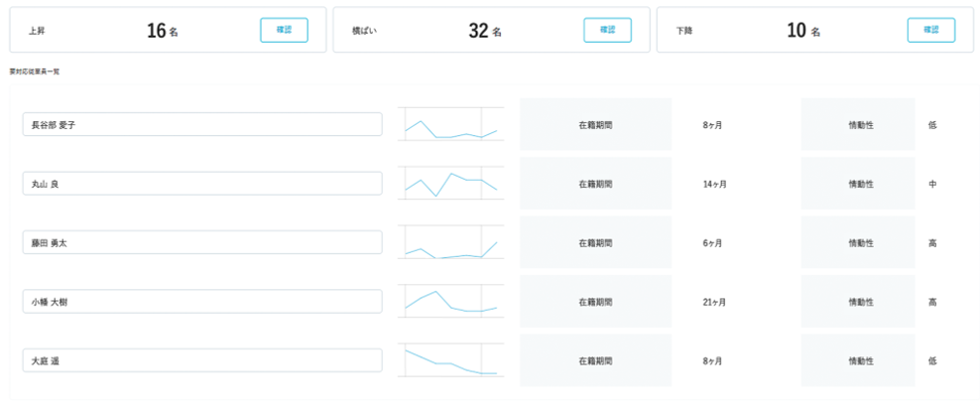This screenshot has height=418, width=980.
Task: Select the 藤田 勇太 name field
Action: pos(202,243)
